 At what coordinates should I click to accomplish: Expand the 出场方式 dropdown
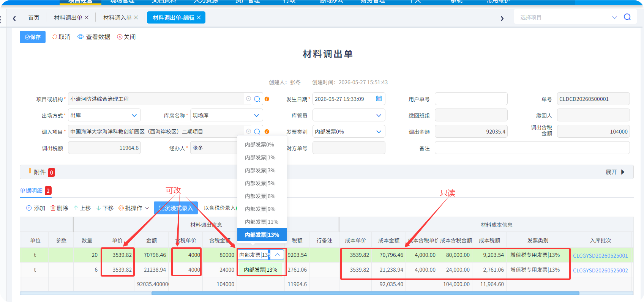pyautogui.click(x=134, y=115)
